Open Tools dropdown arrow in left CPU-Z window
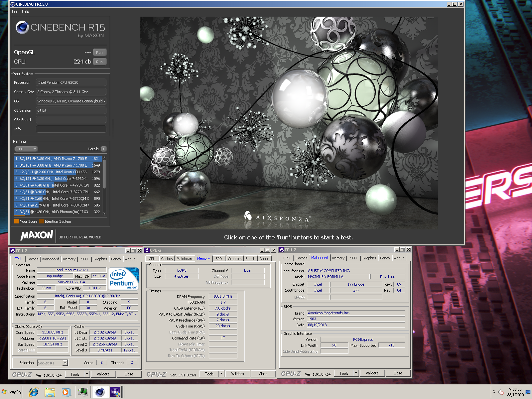This screenshot has height=399, width=532. 87,374
